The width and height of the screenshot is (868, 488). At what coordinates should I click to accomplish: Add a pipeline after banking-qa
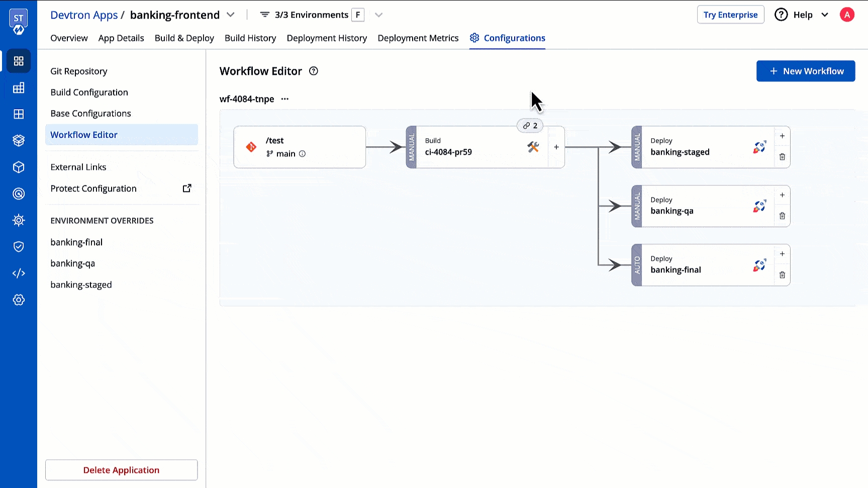[782, 195]
